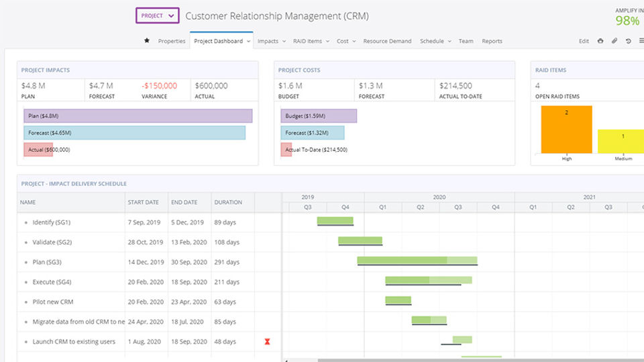Open the Cost tab

pyautogui.click(x=343, y=41)
